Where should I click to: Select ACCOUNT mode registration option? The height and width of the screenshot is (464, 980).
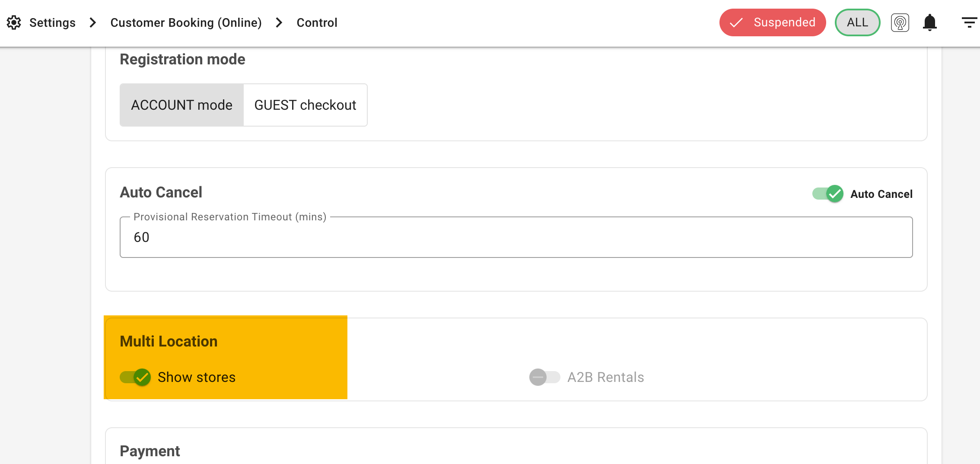tap(181, 105)
